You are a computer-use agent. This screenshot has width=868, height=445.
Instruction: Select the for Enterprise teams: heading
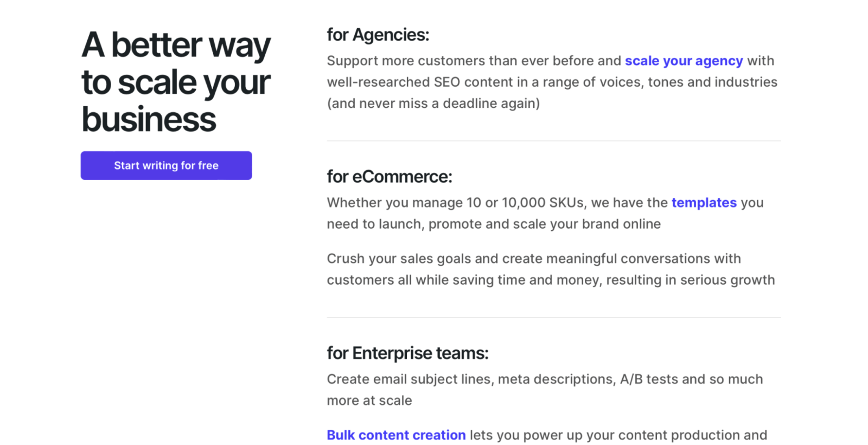tap(407, 353)
